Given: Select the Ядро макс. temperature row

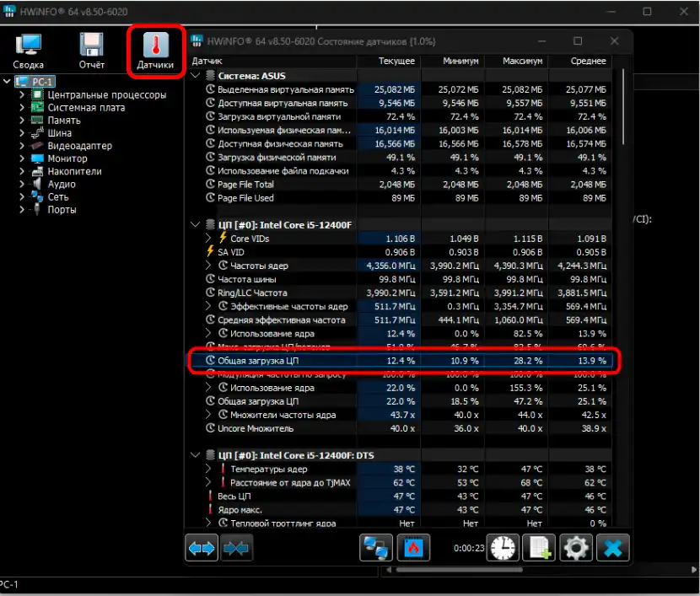Looking at the screenshot, I should click(x=401, y=509).
